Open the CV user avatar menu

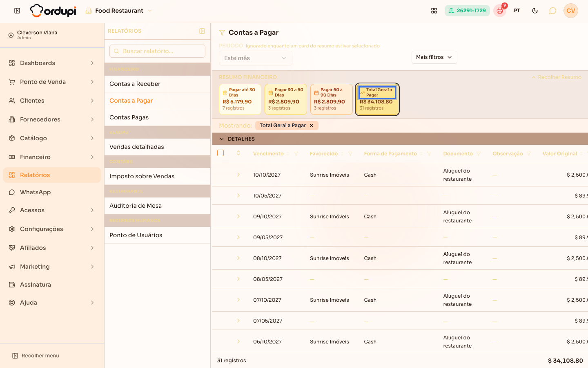(571, 11)
